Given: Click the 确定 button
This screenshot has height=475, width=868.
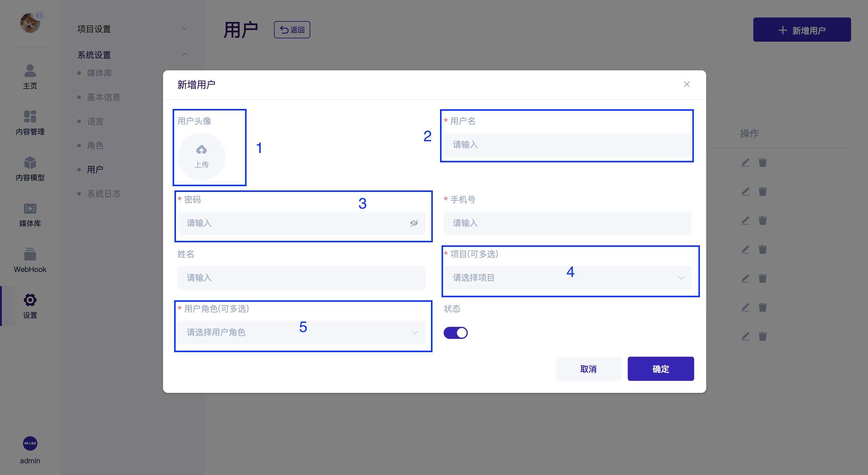Looking at the screenshot, I should click(660, 369).
